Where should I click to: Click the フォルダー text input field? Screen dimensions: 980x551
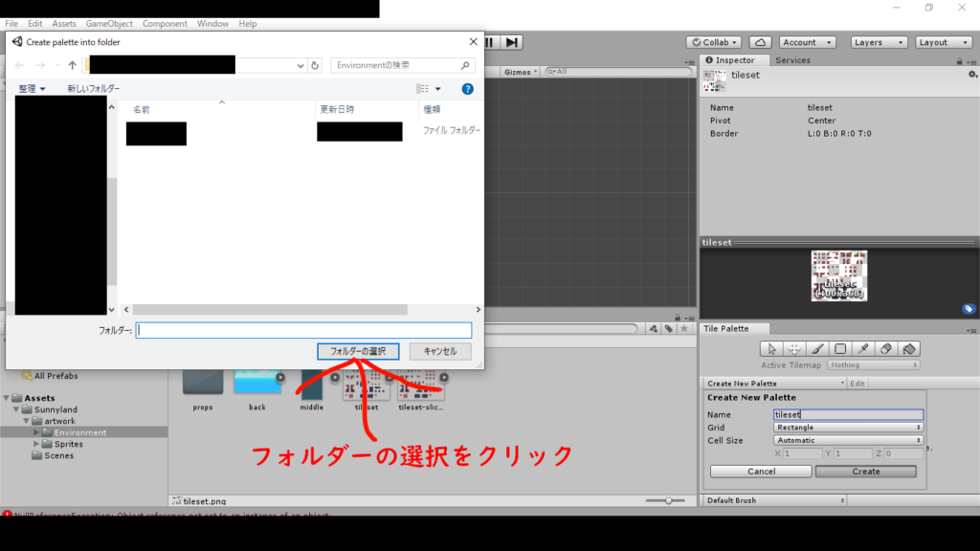coord(303,330)
